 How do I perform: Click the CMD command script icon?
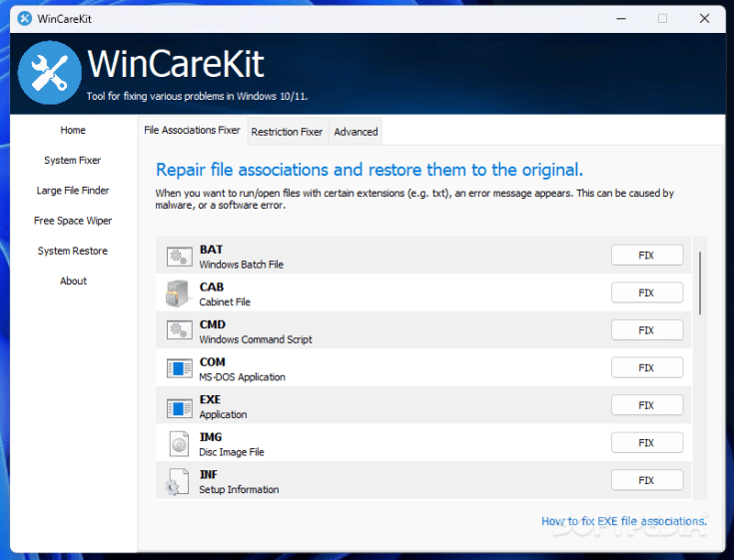pyautogui.click(x=180, y=330)
